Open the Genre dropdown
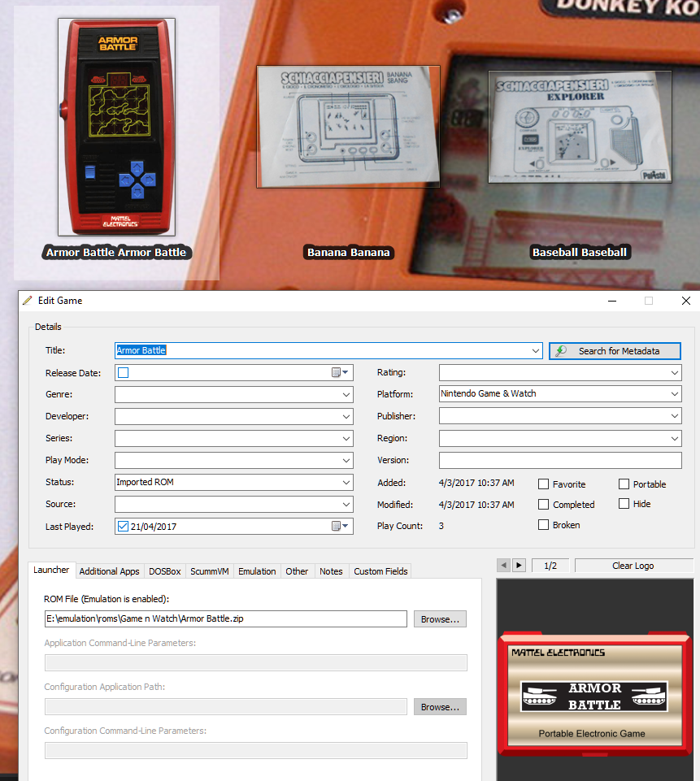Screen dimensions: 700x781 [346, 394]
